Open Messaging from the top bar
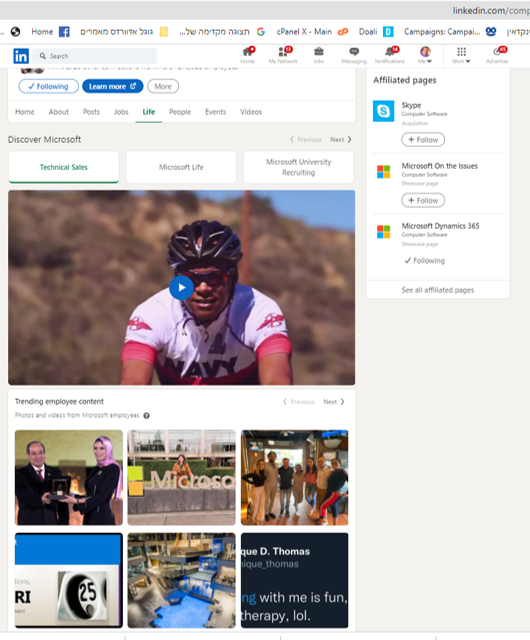 point(354,55)
